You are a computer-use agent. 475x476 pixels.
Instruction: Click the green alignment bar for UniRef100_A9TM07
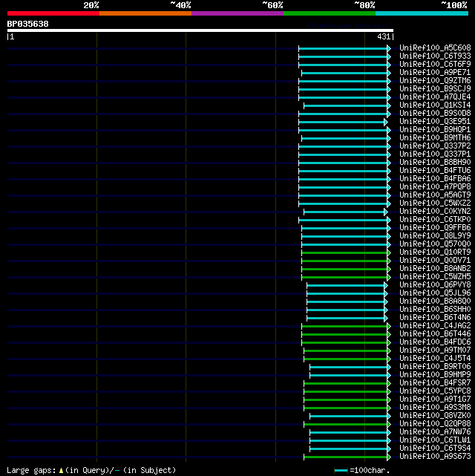[346, 351]
